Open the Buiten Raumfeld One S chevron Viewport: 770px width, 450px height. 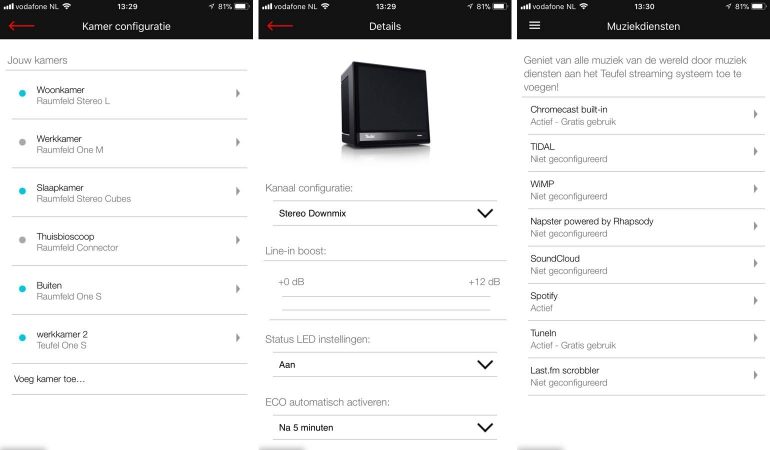click(238, 288)
